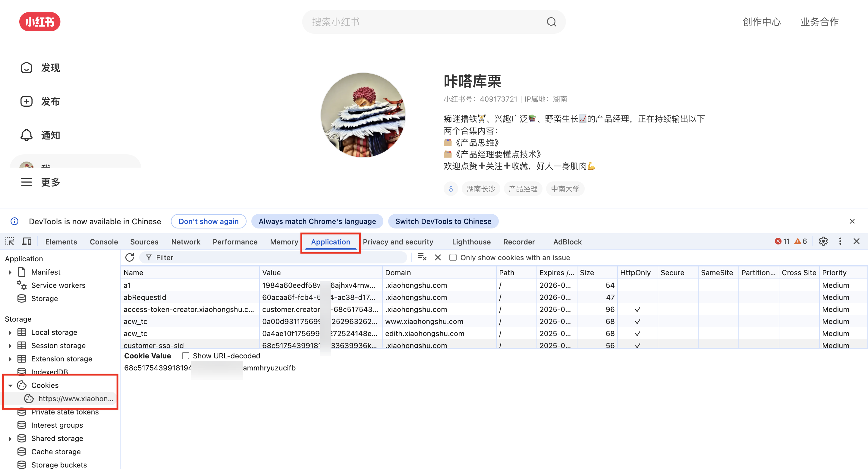Open DevTools settings gear
Screen dimensions: 868x469
pos(823,241)
